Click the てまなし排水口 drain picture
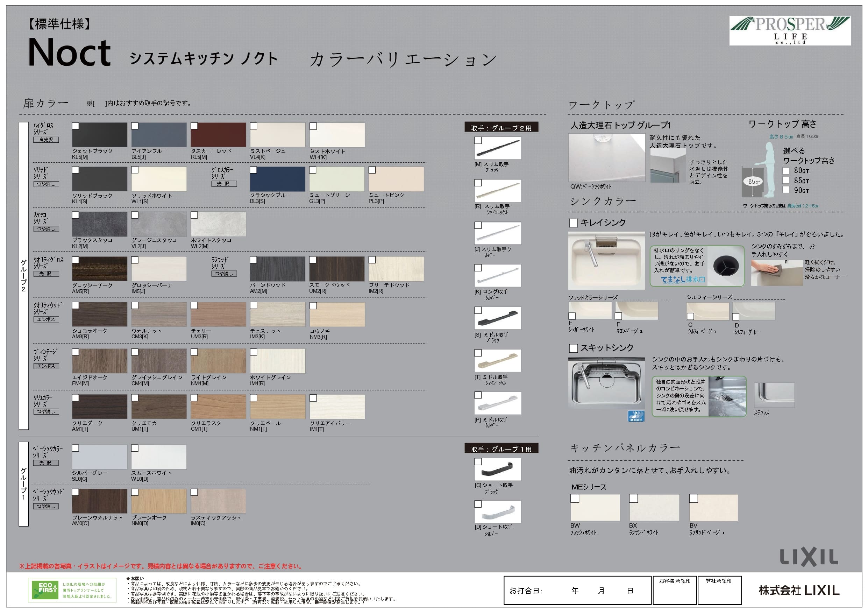This screenshot has height=614, width=868. 725,266
